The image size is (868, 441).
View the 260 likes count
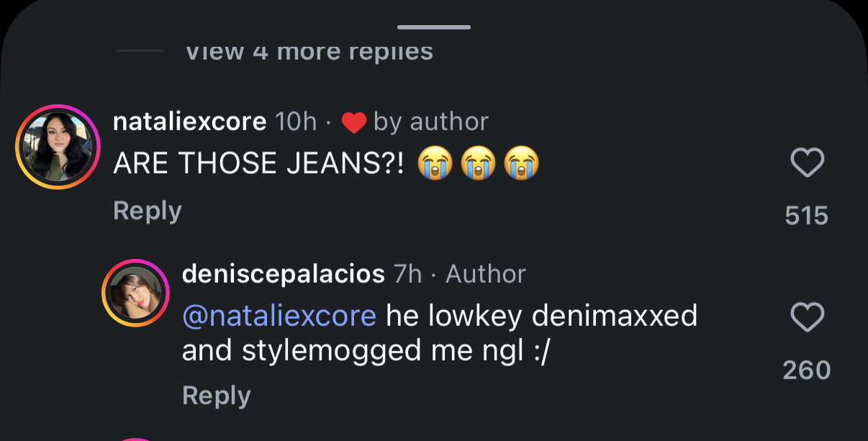coord(807,370)
